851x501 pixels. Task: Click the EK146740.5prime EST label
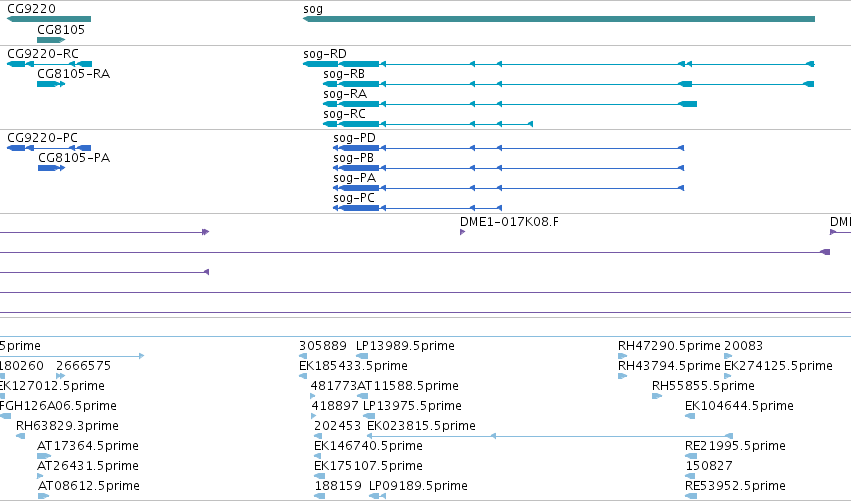tap(368, 446)
